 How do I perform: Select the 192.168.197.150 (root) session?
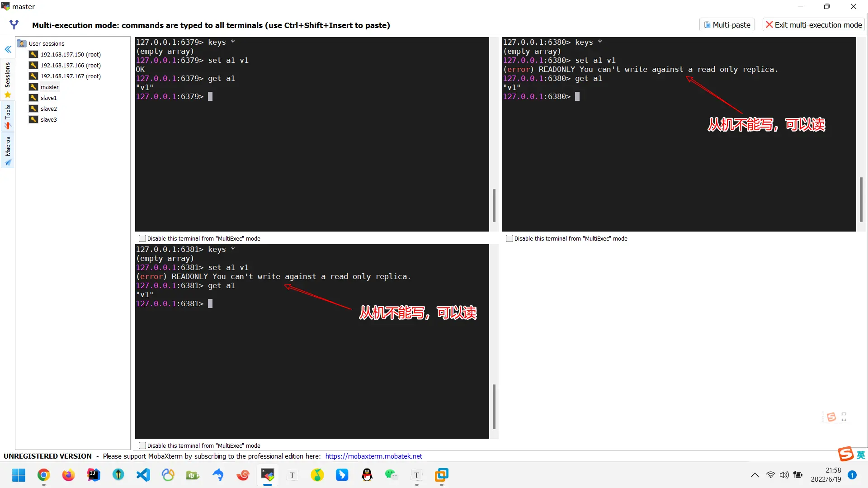pos(71,54)
